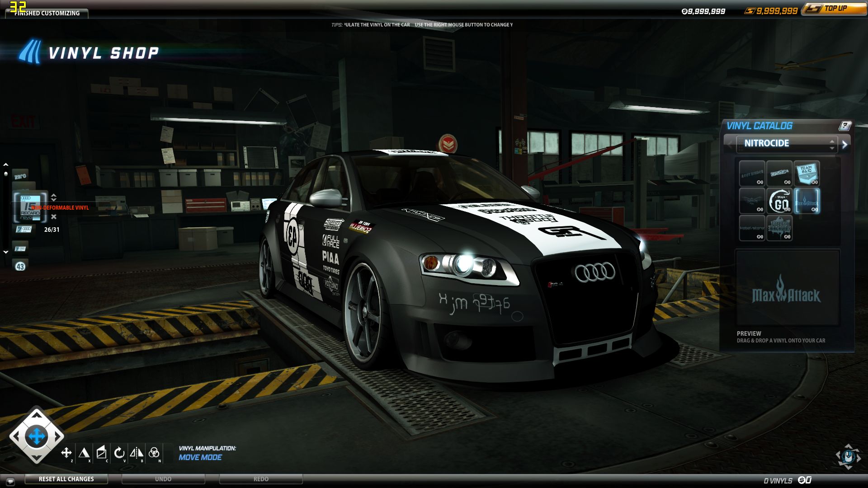Click the Undo button
This screenshot has height=488, width=868.
pyautogui.click(x=163, y=479)
